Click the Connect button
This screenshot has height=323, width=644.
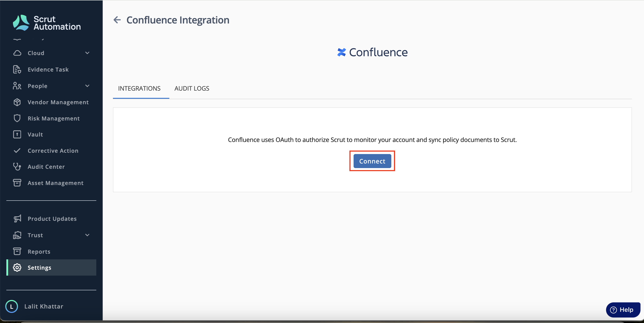click(x=372, y=161)
